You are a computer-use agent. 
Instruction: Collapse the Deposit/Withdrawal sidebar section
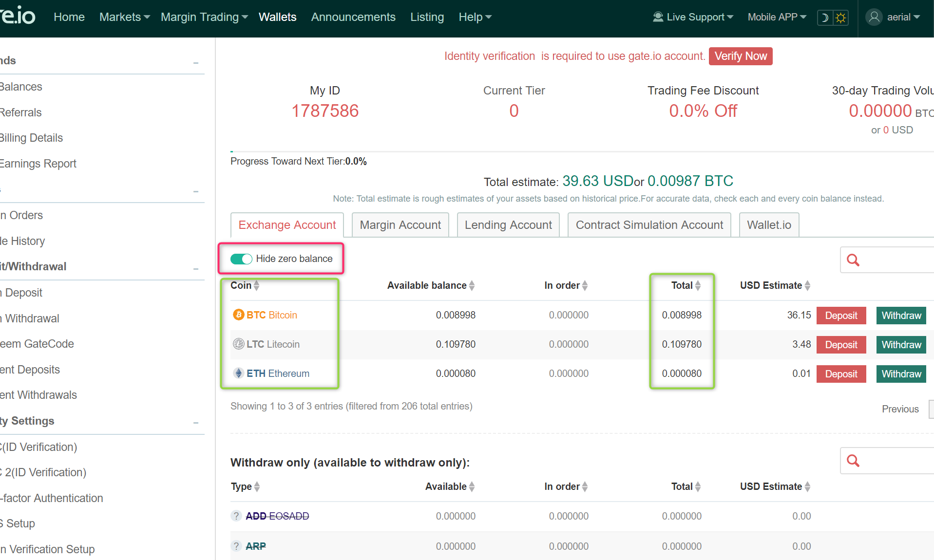click(196, 269)
